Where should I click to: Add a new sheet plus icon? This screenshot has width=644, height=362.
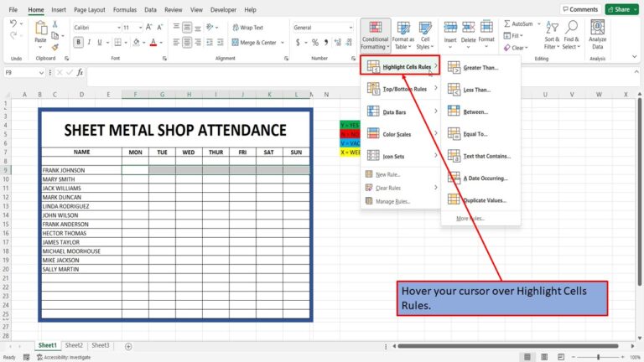tap(128, 346)
